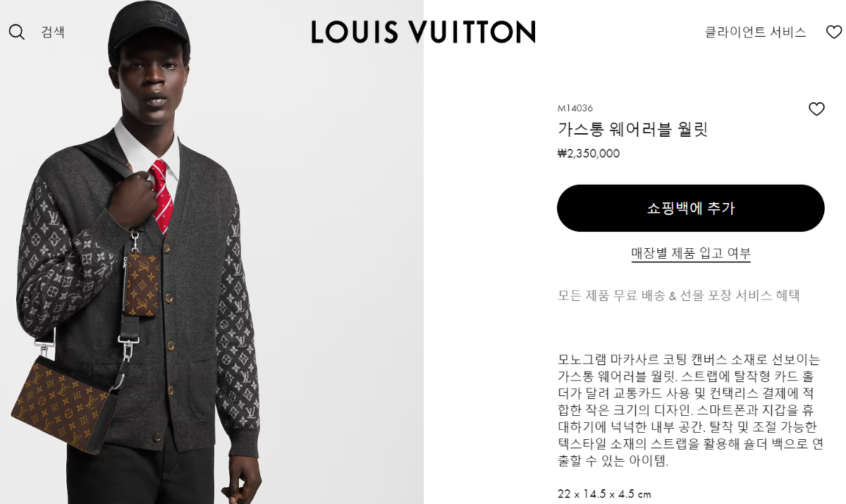Click the monogram wallet bag in the photo

click(63, 400)
